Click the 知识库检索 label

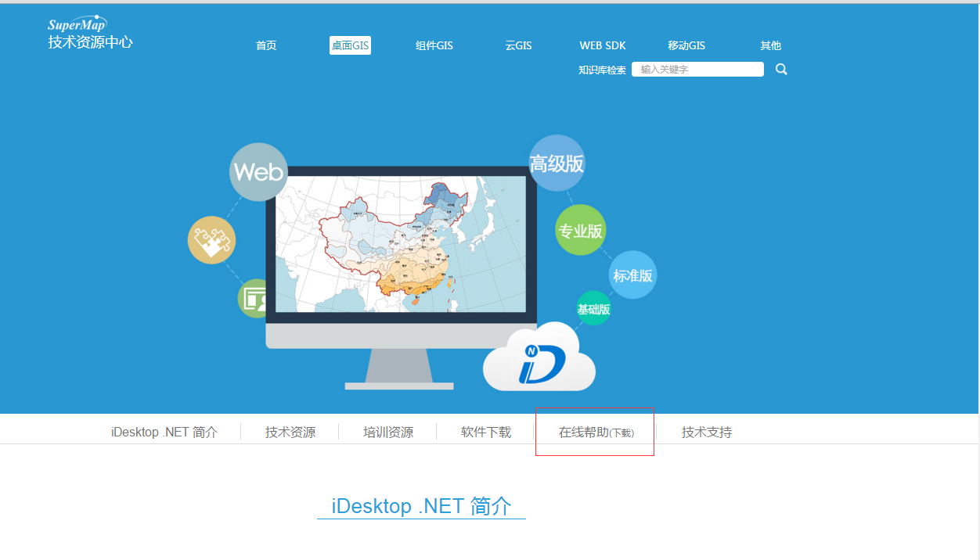coord(602,70)
